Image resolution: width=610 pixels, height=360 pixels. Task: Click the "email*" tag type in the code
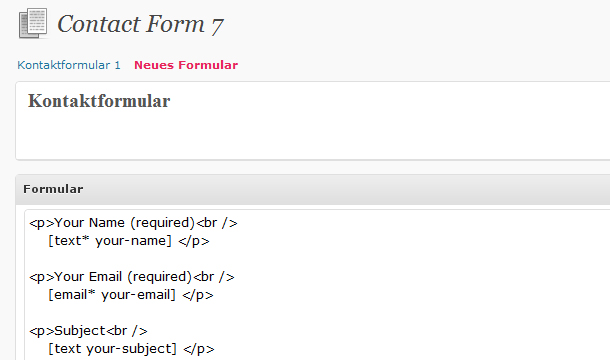tap(74, 295)
